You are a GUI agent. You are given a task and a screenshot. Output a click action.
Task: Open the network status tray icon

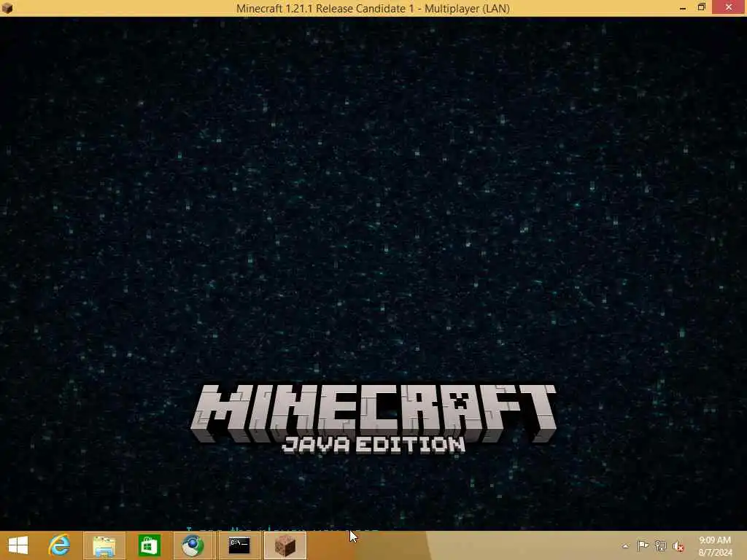[660, 546]
